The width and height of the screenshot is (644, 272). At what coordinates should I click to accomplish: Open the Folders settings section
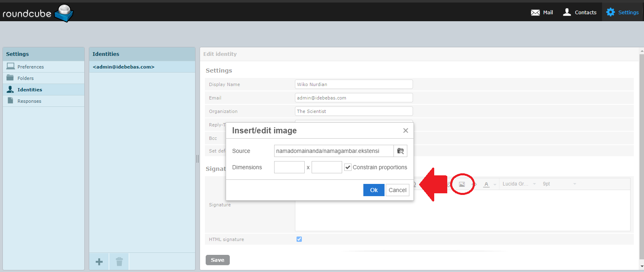(26, 78)
